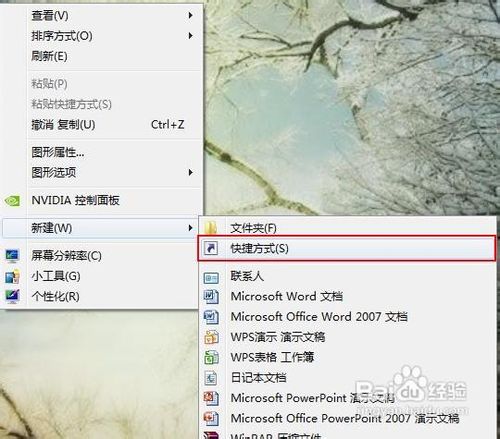Screen dimensions: 500x439
Task: Create a new 日记本文档
Action: 347,378
